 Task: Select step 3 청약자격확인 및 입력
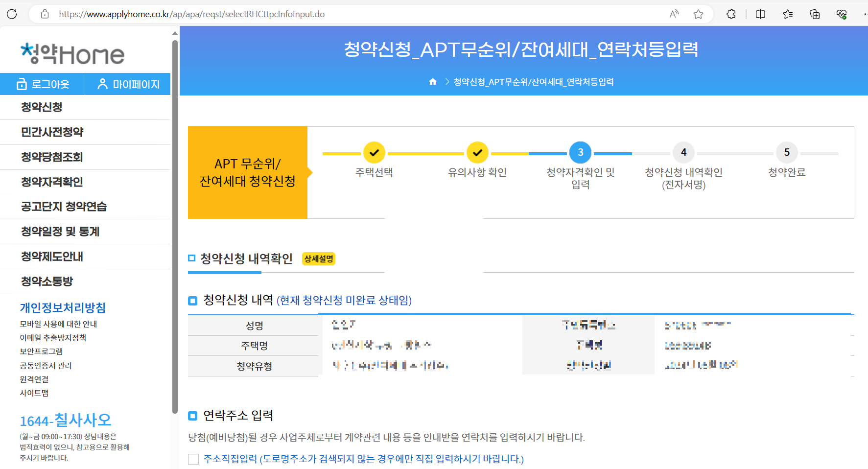click(x=580, y=152)
